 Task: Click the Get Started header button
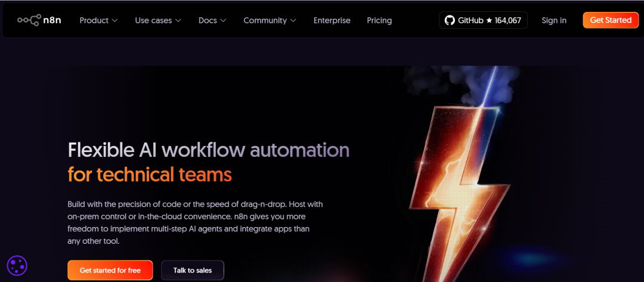point(611,20)
